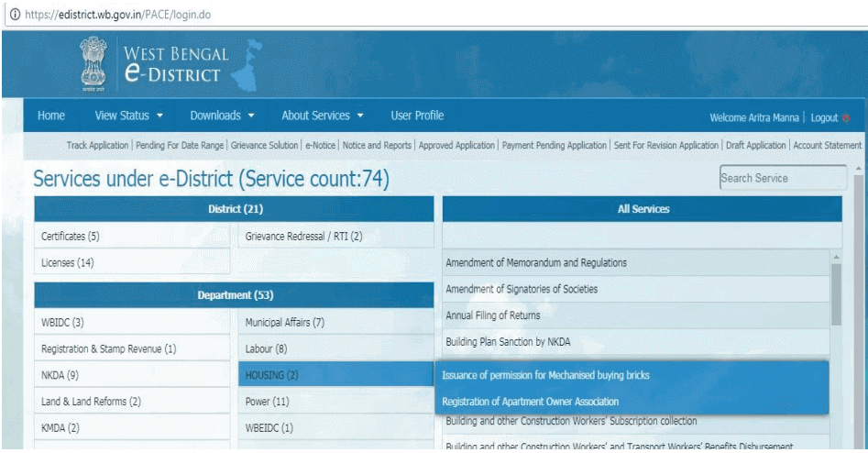Click the All Services list scroll-up arrow
This screenshot has height=453, width=868.
click(x=837, y=257)
